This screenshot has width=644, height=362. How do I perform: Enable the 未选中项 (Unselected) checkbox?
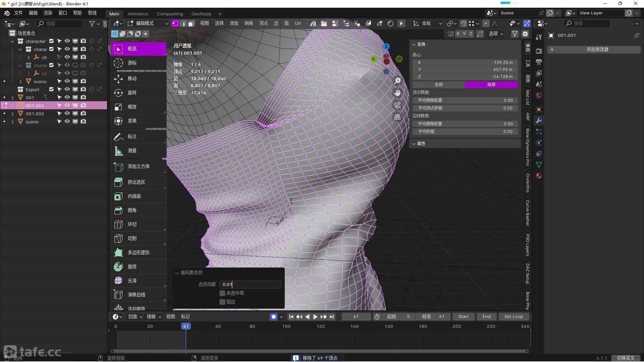tap(222, 293)
